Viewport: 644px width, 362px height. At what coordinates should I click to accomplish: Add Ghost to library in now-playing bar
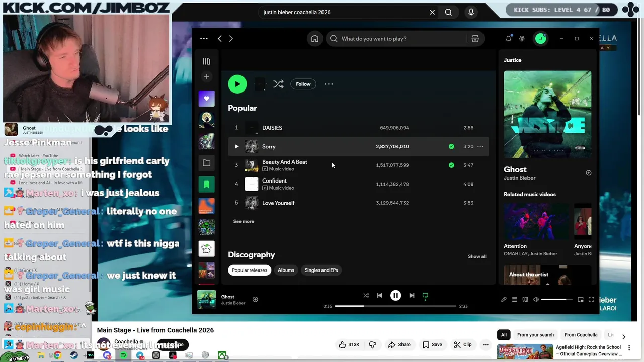click(255, 299)
